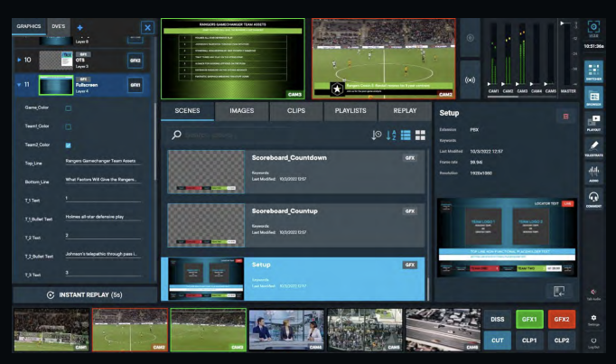Open the Playout panel
Image resolution: width=616 pixels, height=364 pixels.
[593, 122]
